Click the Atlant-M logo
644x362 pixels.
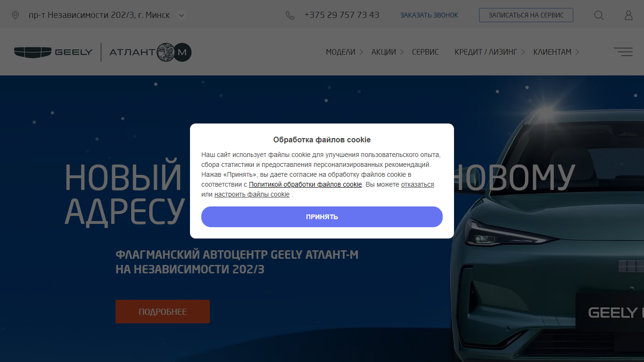[150, 52]
